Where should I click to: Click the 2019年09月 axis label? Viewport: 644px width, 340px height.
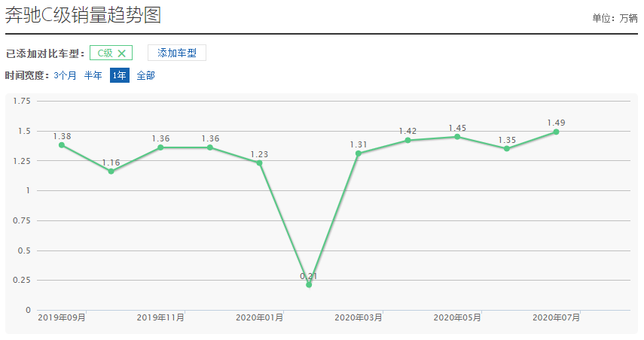click(62, 317)
